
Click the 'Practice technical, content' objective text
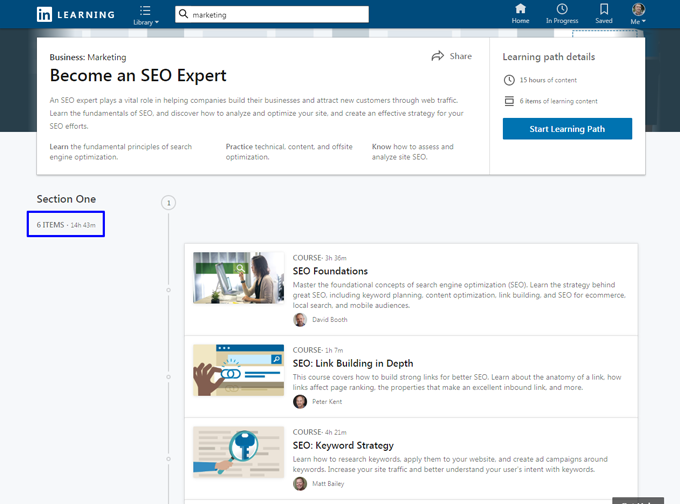click(x=289, y=152)
